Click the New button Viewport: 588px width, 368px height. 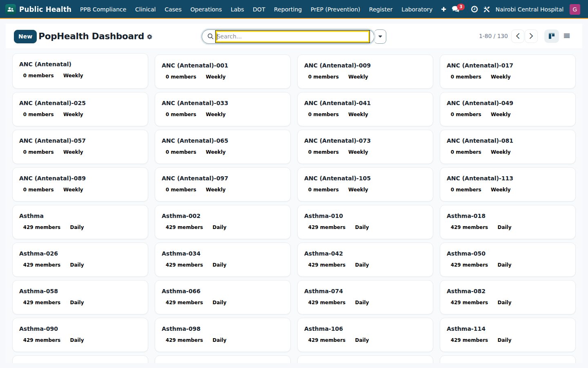point(25,36)
